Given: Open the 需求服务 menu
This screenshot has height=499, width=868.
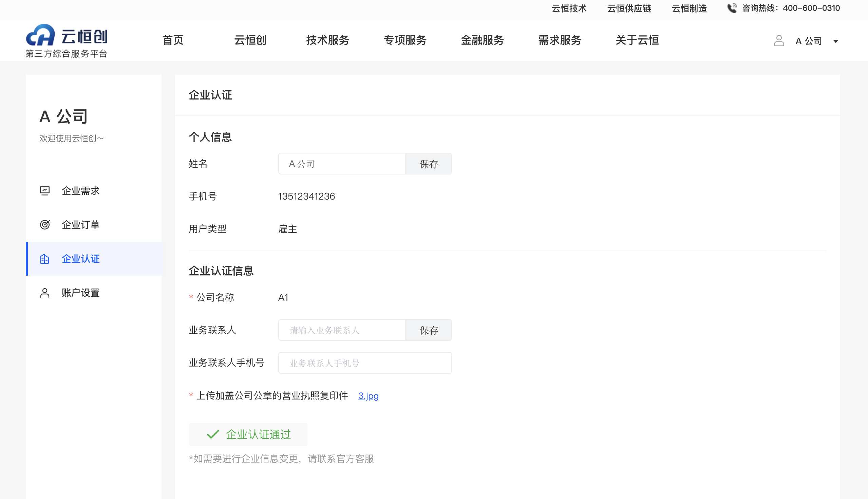Looking at the screenshot, I should point(560,40).
